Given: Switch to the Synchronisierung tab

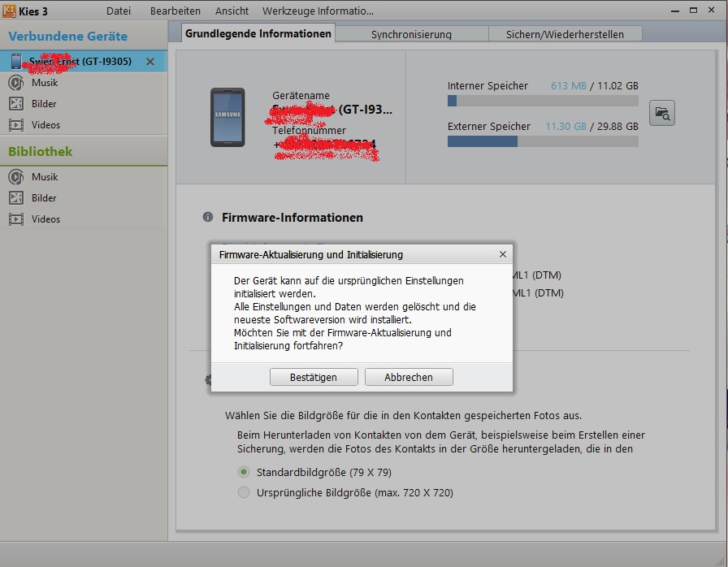Looking at the screenshot, I should (411, 34).
